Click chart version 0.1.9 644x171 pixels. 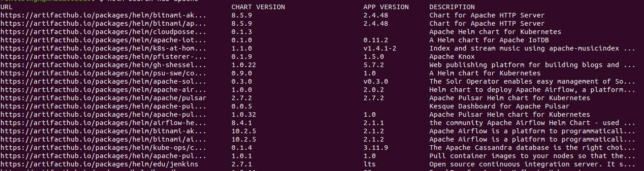(242, 57)
